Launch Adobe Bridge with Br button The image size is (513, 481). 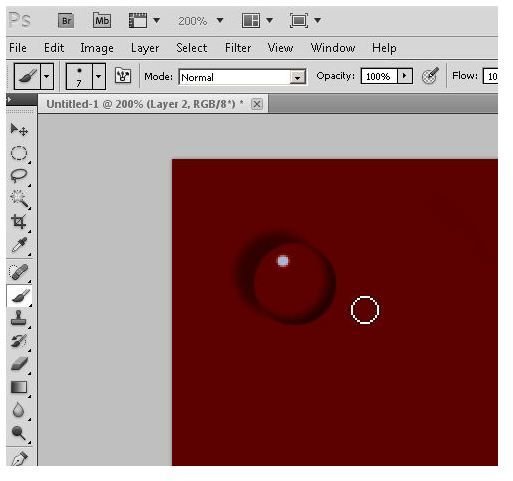coord(66,21)
